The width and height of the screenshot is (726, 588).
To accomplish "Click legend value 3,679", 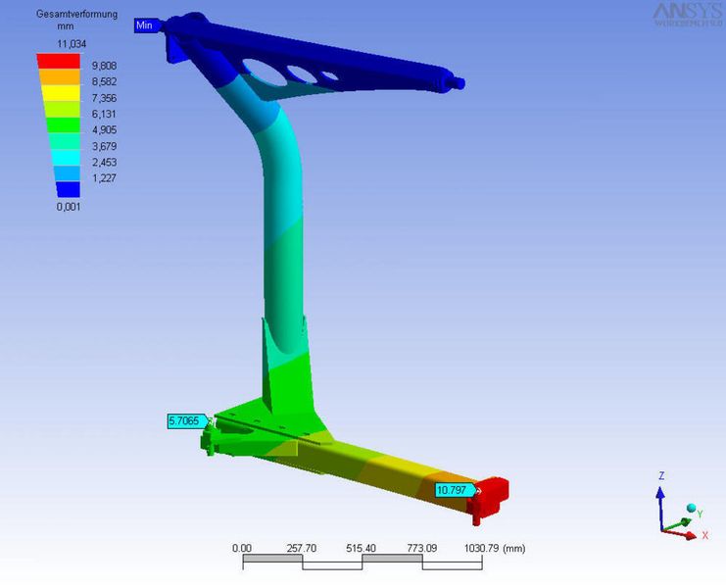I will click(x=104, y=146).
